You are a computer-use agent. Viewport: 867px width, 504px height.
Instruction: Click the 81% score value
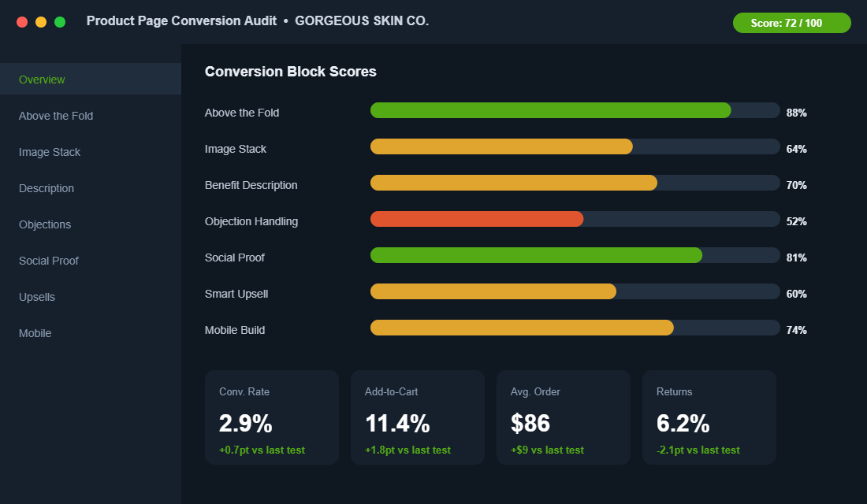(x=796, y=258)
